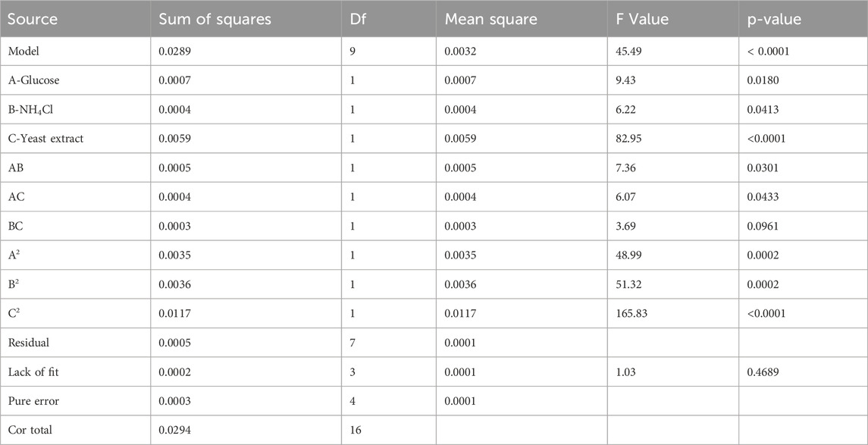868x445 pixels.
Task: Click the "Df" column header
Action: tap(358, 19)
